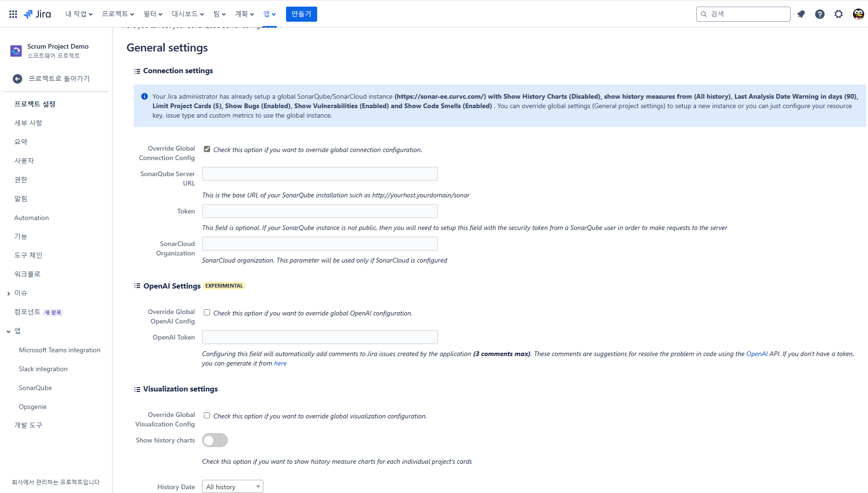Open 개발 도구 in sidebar

28,425
